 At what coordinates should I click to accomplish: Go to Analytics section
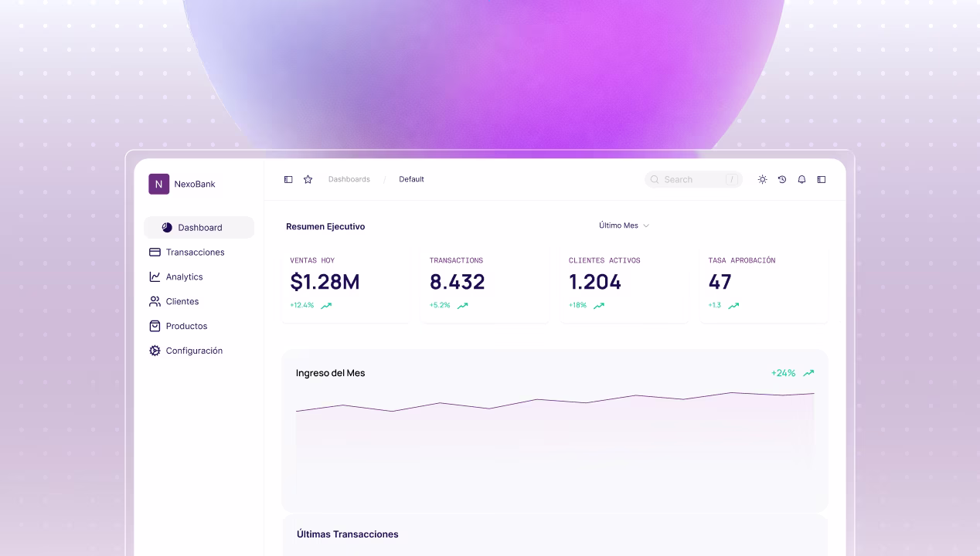click(x=175, y=276)
